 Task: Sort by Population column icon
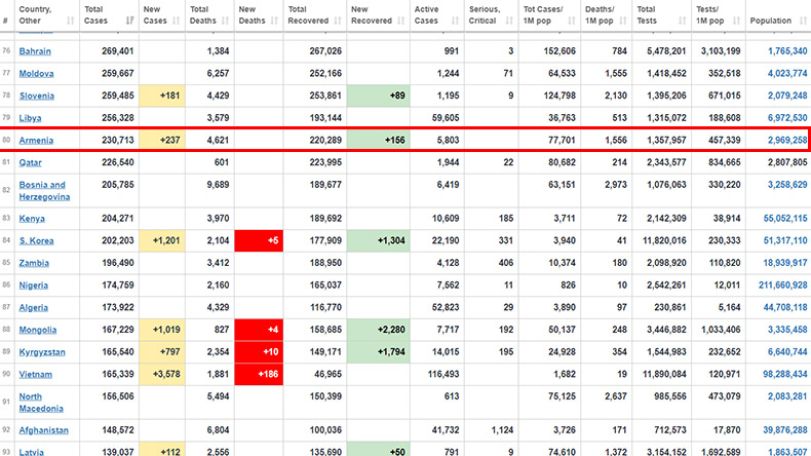(x=803, y=21)
